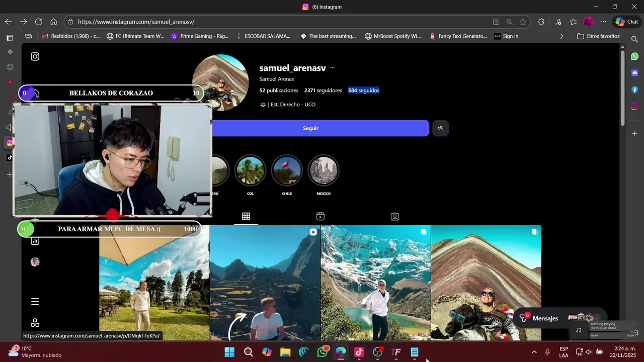Open Facebook in the Edge sidebar
The image size is (644, 362).
click(635, 90)
